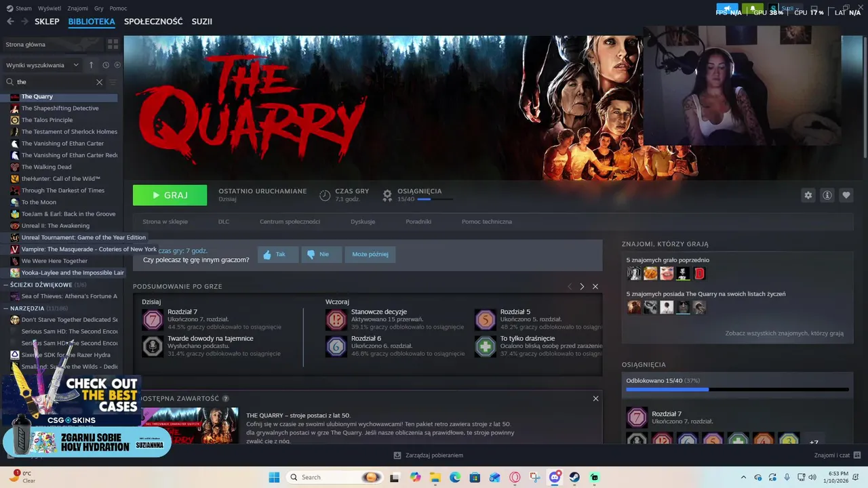The width and height of the screenshot is (868, 488).
Task: Open Wyniki wyszukiwania dropdown
Action: (42, 65)
